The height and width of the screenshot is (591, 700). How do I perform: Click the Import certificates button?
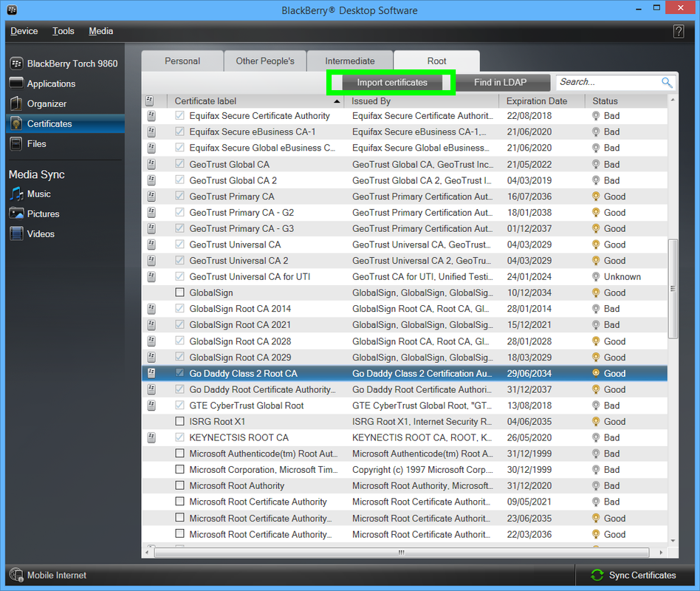(x=392, y=83)
